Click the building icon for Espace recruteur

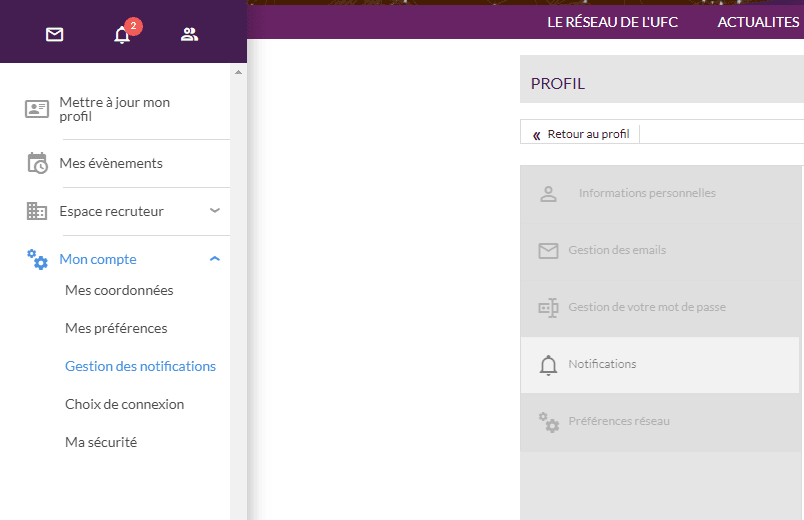pyautogui.click(x=37, y=211)
